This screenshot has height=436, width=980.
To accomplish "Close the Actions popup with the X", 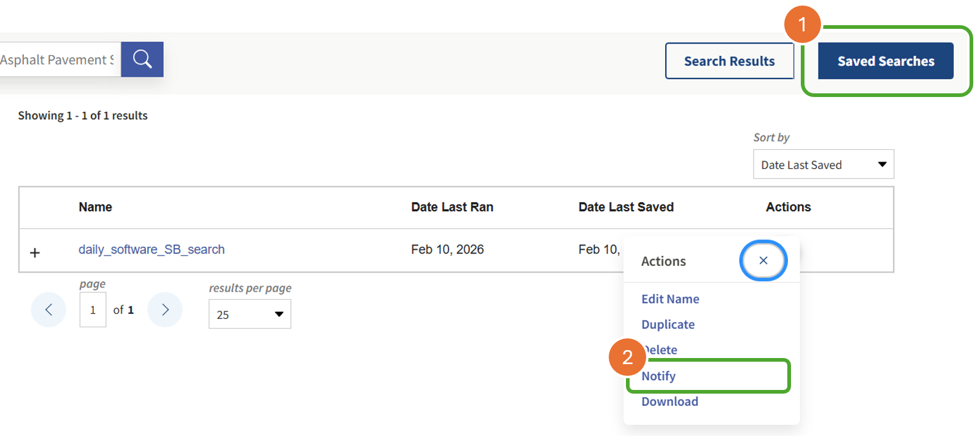I will (x=763, y=260).
